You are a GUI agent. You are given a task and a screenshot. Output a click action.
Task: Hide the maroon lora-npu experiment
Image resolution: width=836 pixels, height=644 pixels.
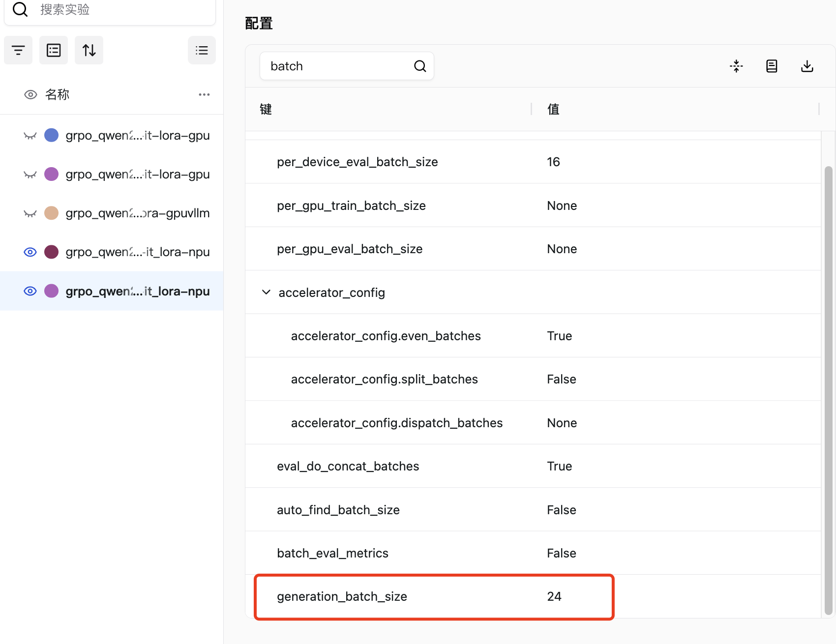30,252
